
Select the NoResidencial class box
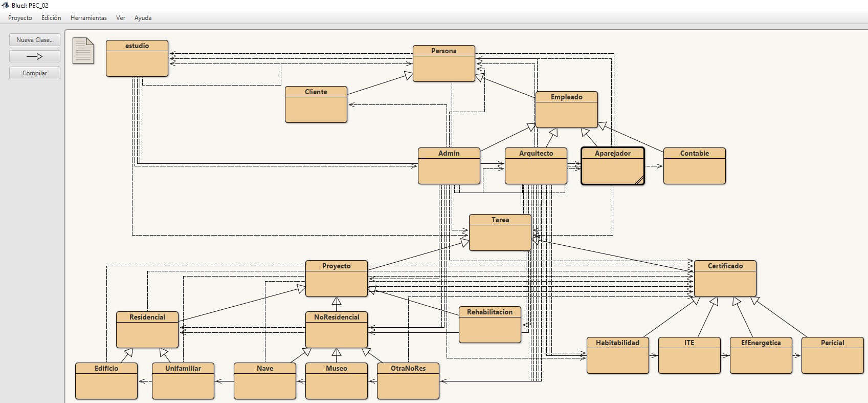[x=337, y=330]
